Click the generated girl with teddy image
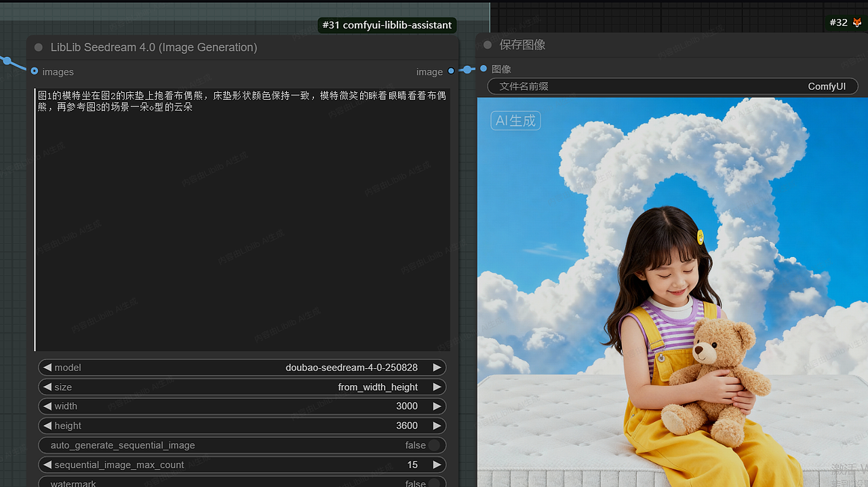 tap(673, 292)
